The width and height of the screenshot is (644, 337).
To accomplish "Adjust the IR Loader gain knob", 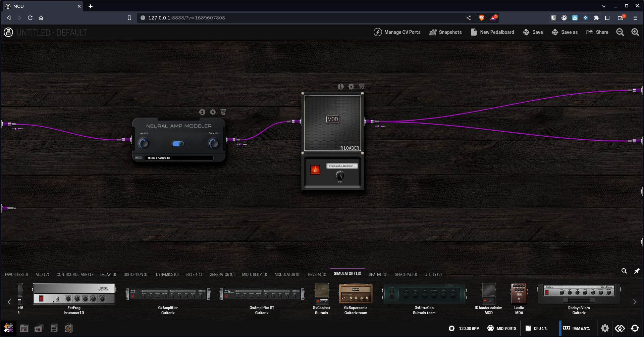I will pos(340,175).
